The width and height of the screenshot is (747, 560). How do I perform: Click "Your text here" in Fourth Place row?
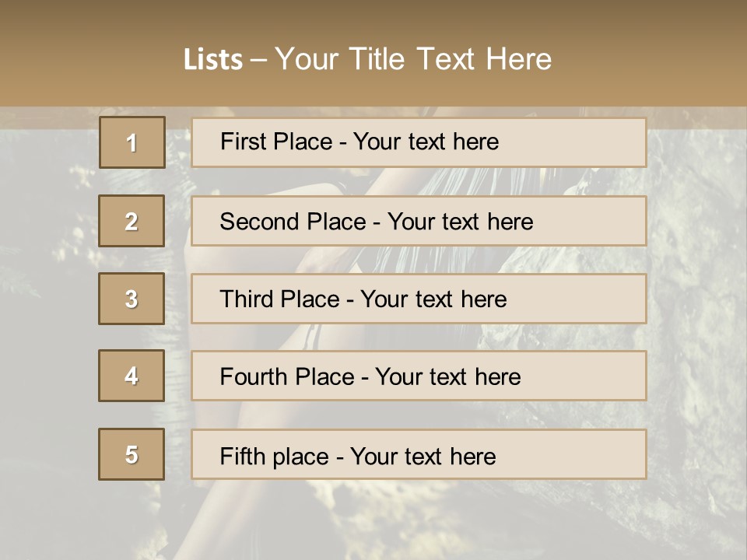click(x=447, y=377)
